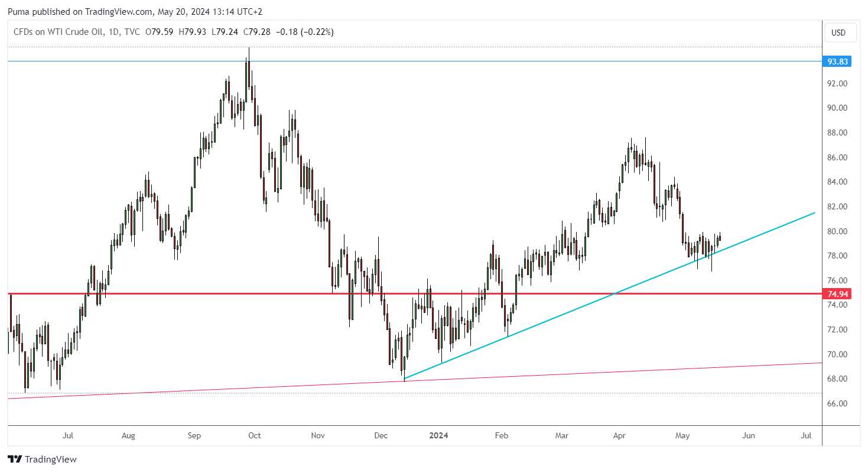The width and height of the screenshot is (868, 472).
Task: Select the red horizontal line at 74.94
Action: [414, 293]
